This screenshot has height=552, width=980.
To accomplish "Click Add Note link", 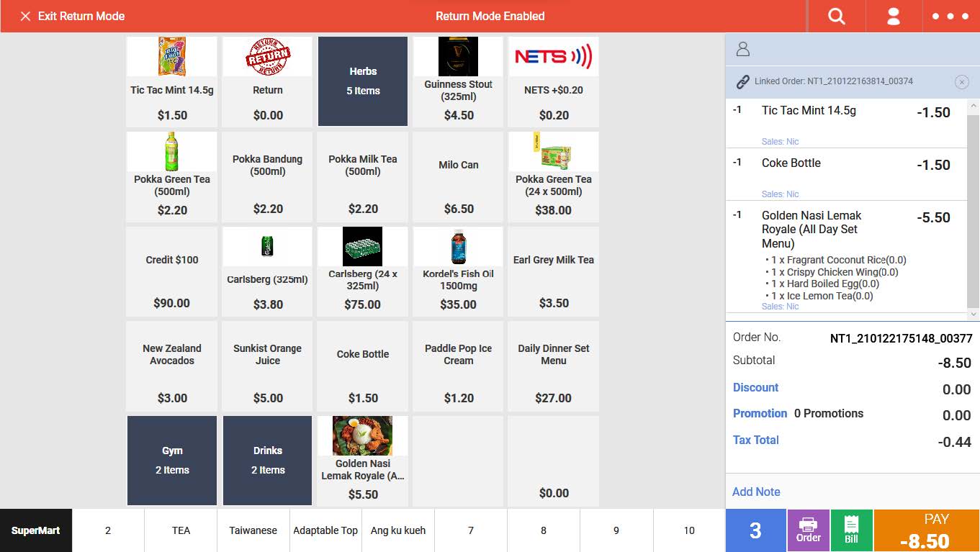I will tap(756, 492).
